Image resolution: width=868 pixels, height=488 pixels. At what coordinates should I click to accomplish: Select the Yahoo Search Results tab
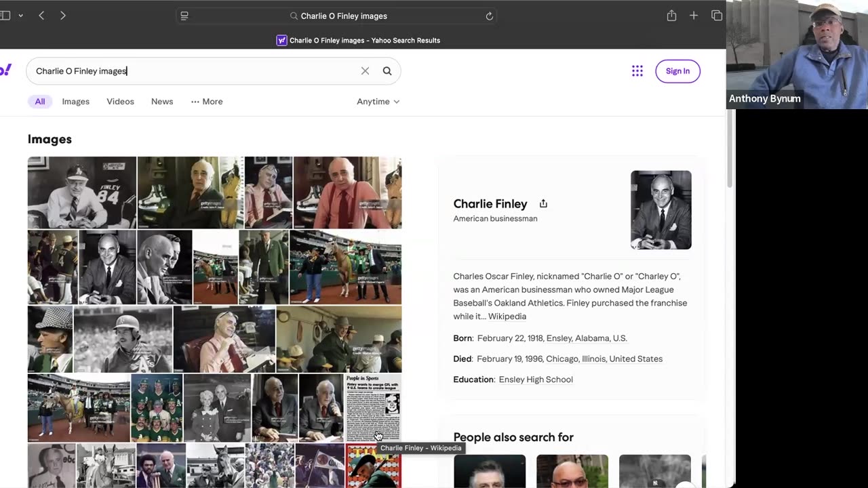click(358, 40)
